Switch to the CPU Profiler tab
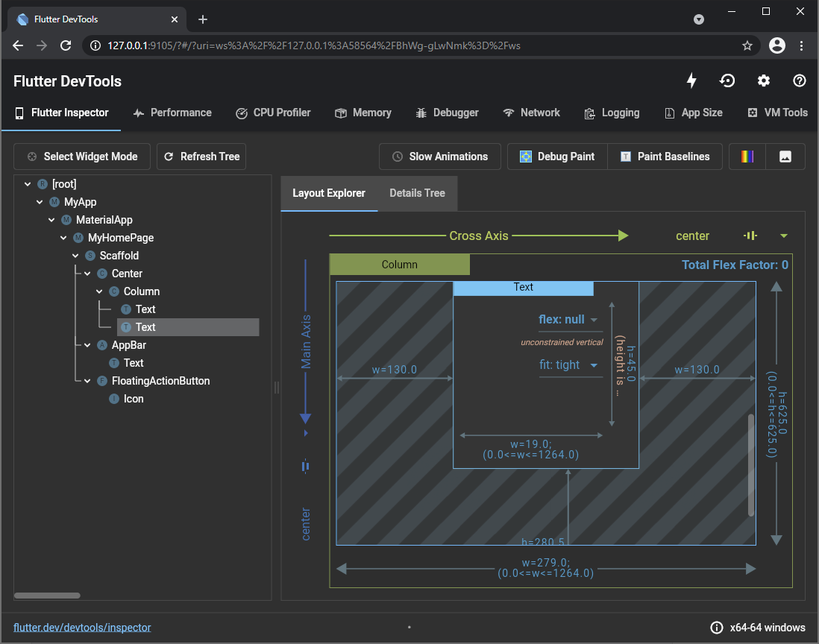The image size is (819, 644). [273, 113]
